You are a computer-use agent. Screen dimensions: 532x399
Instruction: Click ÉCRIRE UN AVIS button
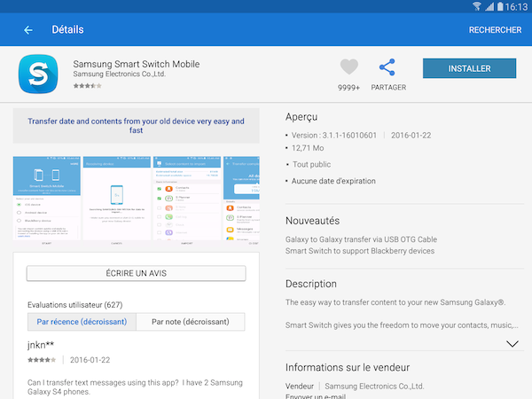[136, 273]
